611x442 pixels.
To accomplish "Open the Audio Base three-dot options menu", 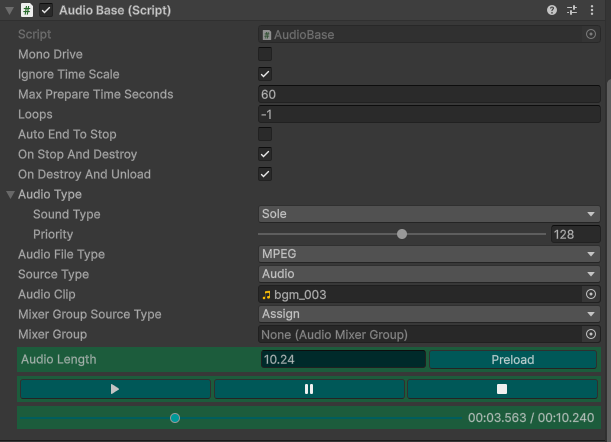I will point(592,10).
